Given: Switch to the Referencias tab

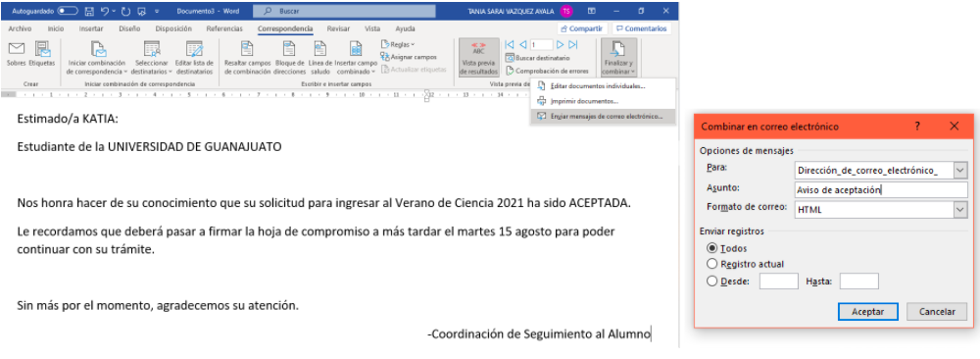Looking at the screenshot, I should click(x=224, y=28).
